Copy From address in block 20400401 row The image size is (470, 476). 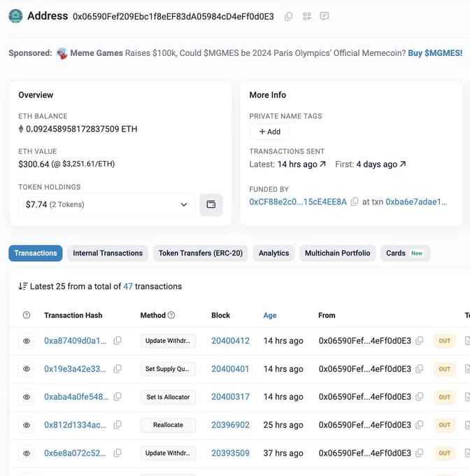pyautogui.click(x=419, y=369)
